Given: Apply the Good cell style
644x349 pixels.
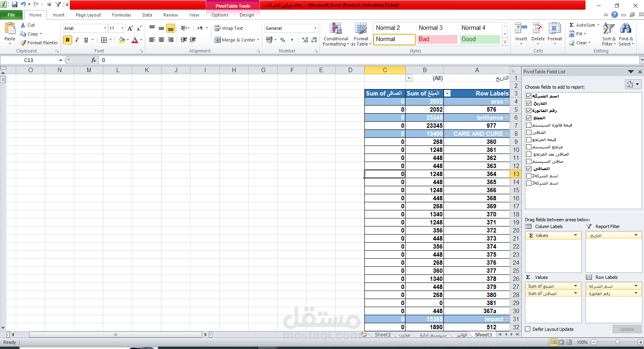Looking at the screenshot, I should (481, 39).
